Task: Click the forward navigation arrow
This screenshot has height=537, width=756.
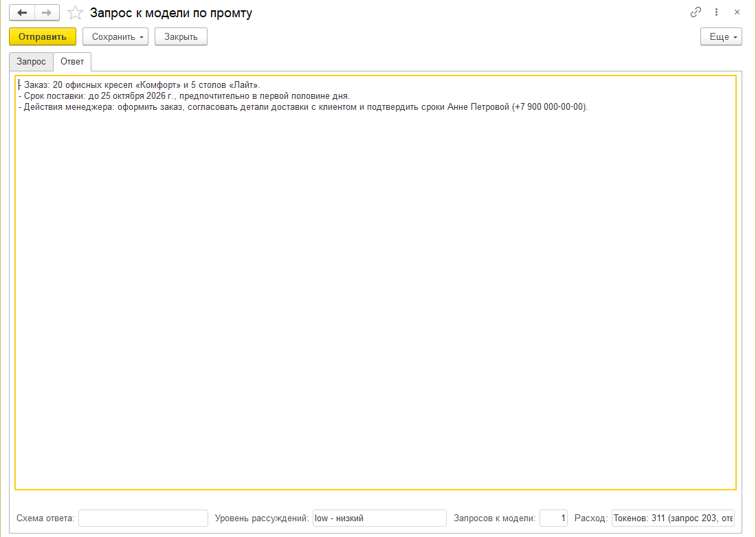Action: point(47,12)
